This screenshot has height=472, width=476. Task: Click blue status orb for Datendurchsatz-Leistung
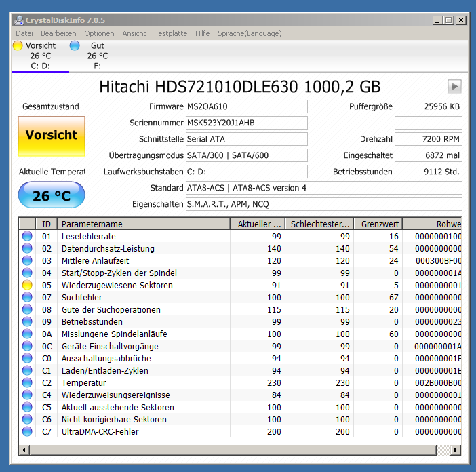(x=27, y=248)
